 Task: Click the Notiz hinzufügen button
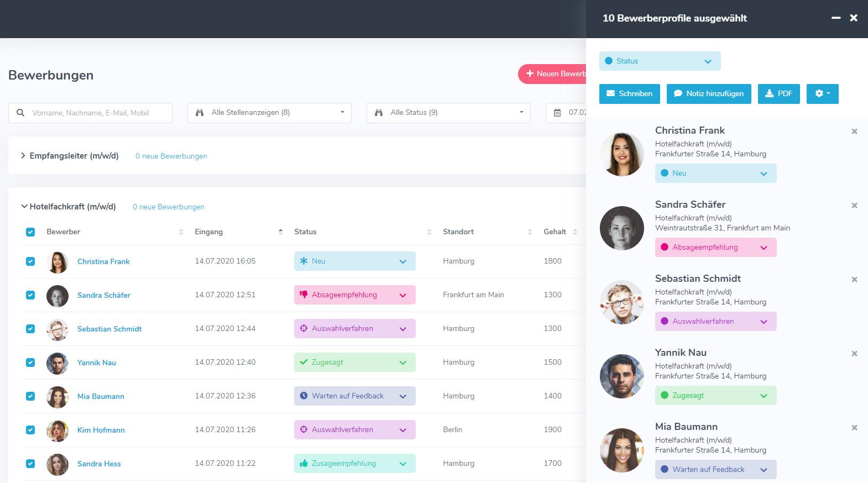tap(709, 94)
